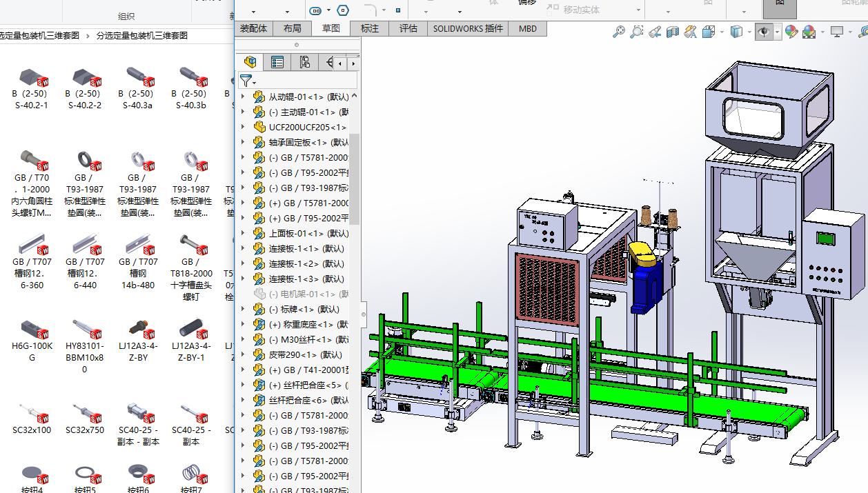Activate the Section View icon

pyautogui.click(x=673, y=32)
